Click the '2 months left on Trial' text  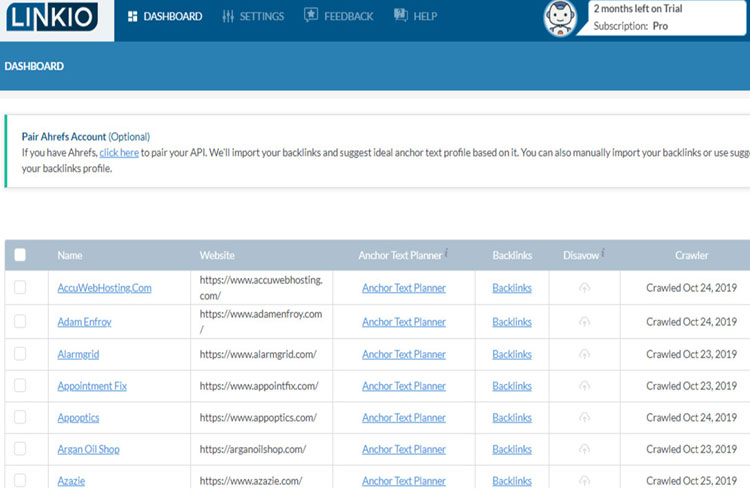pyautogui.click(x=638, y=9)
